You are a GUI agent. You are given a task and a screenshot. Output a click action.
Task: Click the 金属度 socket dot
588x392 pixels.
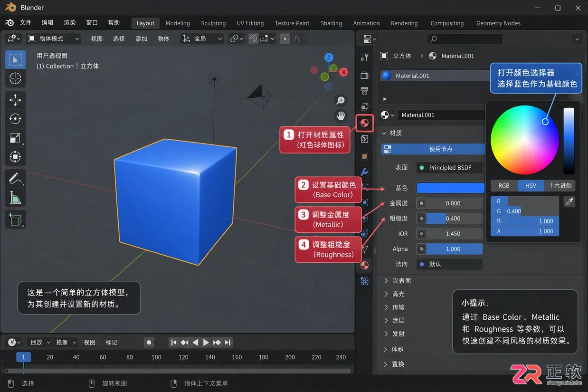click(421, 203)
